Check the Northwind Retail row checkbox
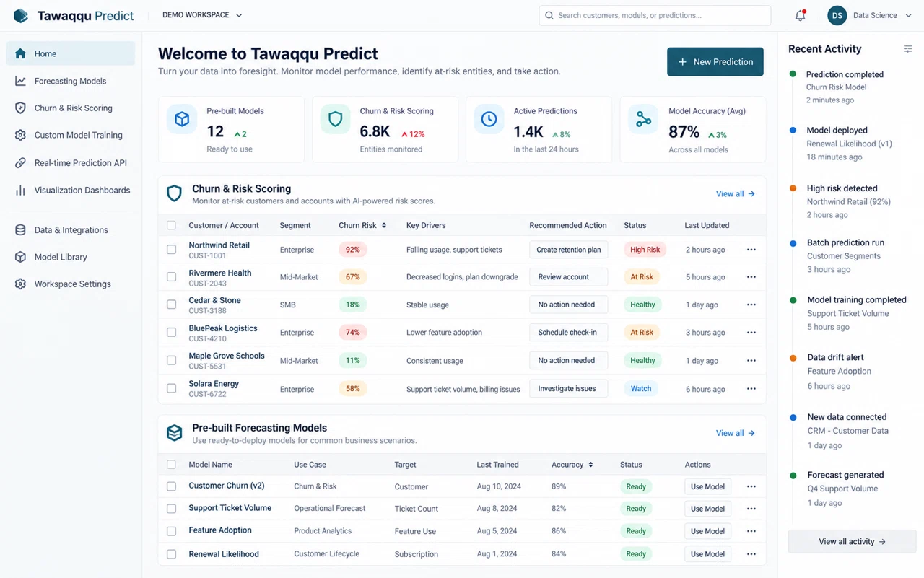Image resolution: width=924 pixels, height=578 pixels. tap(171, 250)
